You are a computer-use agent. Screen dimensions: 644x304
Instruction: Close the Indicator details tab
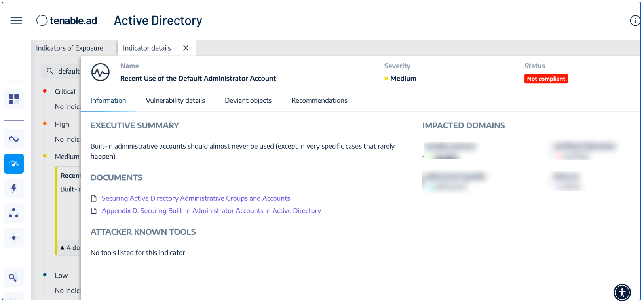(x=186, y=48)
